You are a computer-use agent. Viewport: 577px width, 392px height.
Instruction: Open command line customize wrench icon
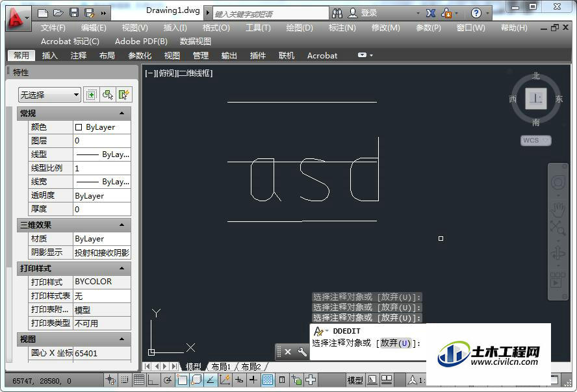click(x=302, y=352)
